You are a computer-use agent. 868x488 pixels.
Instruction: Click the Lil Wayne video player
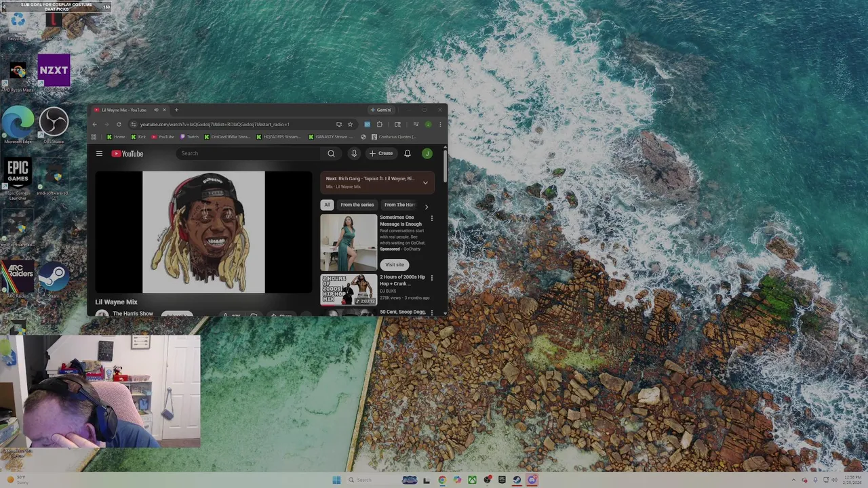[203, 232]
